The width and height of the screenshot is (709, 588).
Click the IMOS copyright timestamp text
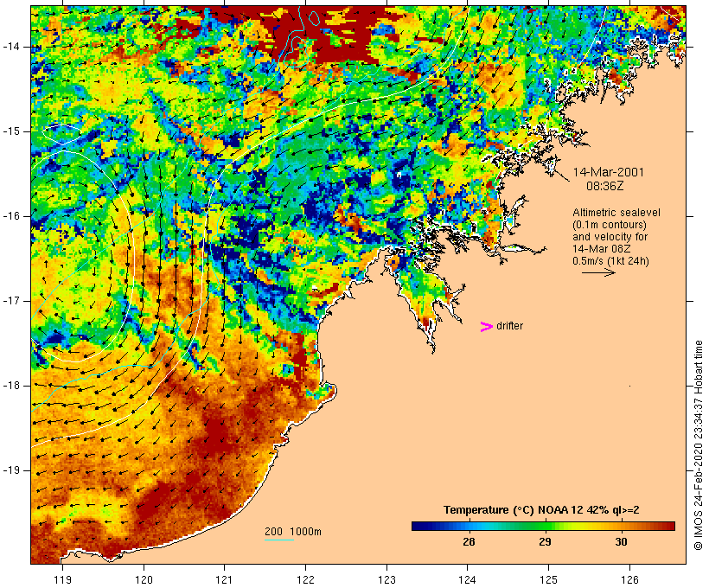(699, 445)
